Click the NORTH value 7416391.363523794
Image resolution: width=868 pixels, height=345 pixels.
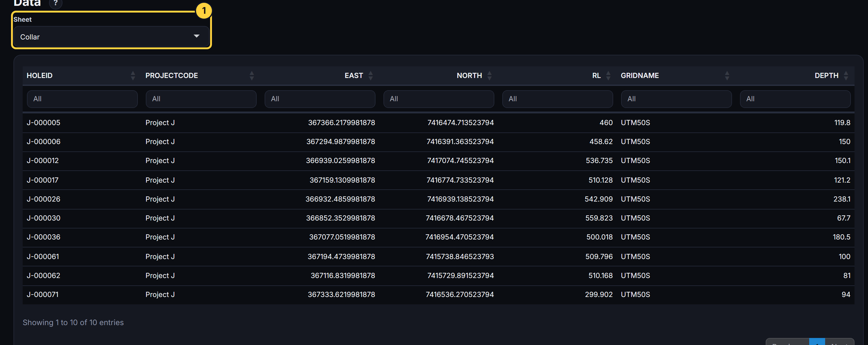460,142
